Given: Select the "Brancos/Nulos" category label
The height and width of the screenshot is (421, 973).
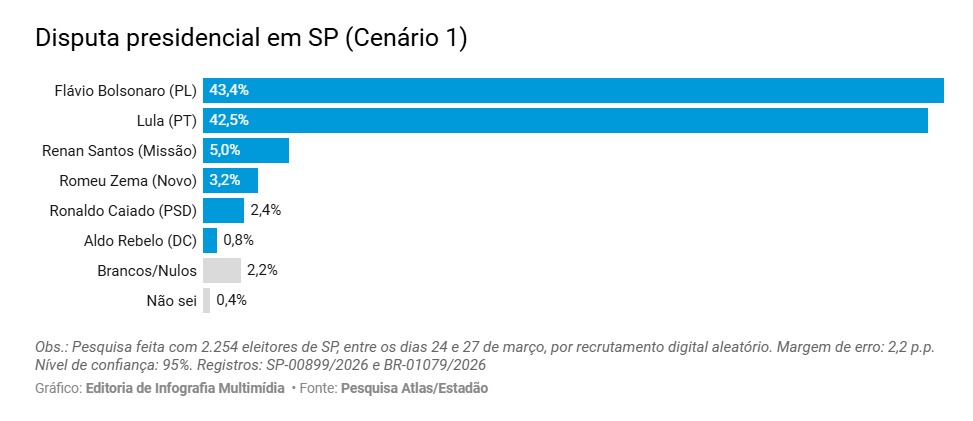Looking at the screenshot, I should (x=147, y=271).
